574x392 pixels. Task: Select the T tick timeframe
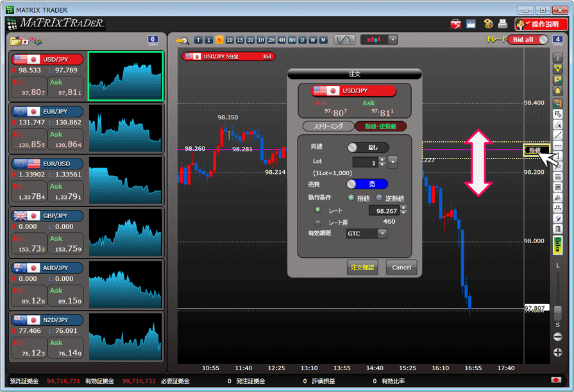(x=198, y=40)
